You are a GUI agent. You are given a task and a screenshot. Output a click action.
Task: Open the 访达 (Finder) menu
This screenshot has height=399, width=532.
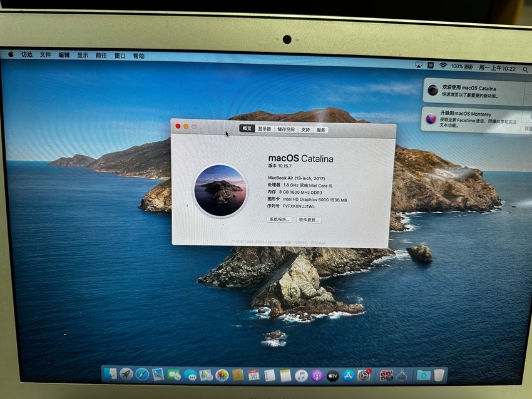(x=27, y=54)
